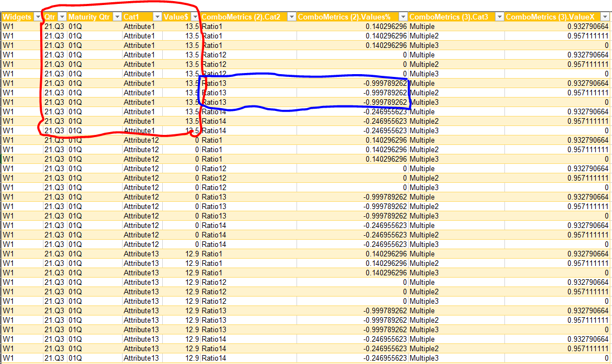The height and width of the screenshot is (364, 612).
Task: Open the ComboMetrics (3).ValueX filter dropdown
Action: point(605,17)
